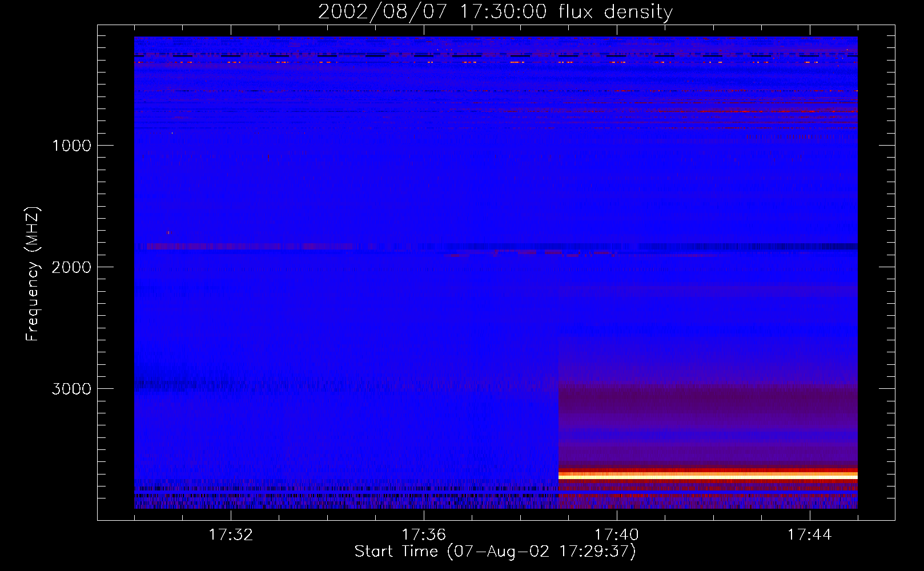Click the 17:36 time tick label
924x571 pixels.
424,535
